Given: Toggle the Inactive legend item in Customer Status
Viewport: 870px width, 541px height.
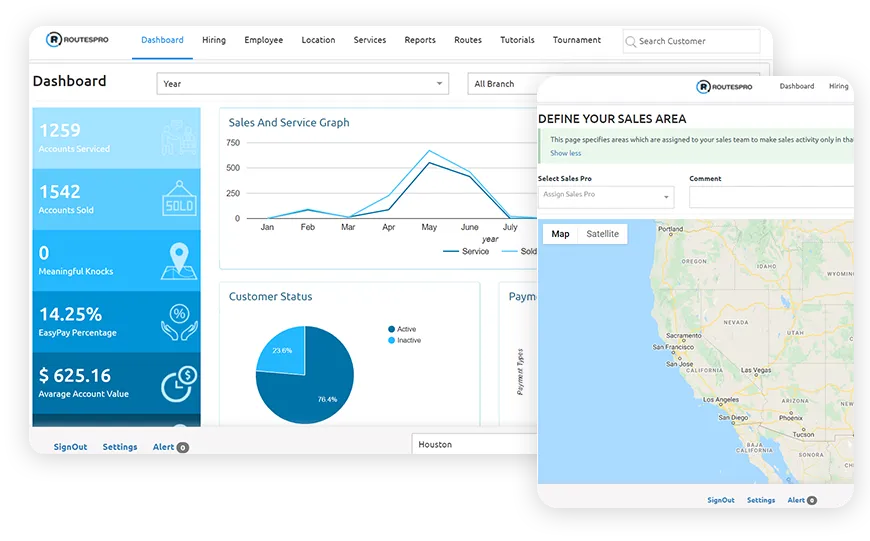Looking at the screenshot, I should (404, 341).
